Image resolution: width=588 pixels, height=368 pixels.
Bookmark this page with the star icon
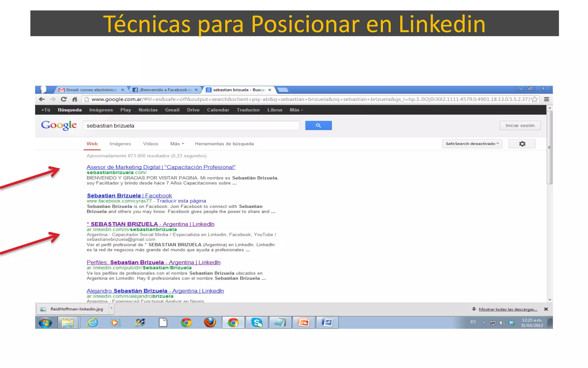pos(534,99)
